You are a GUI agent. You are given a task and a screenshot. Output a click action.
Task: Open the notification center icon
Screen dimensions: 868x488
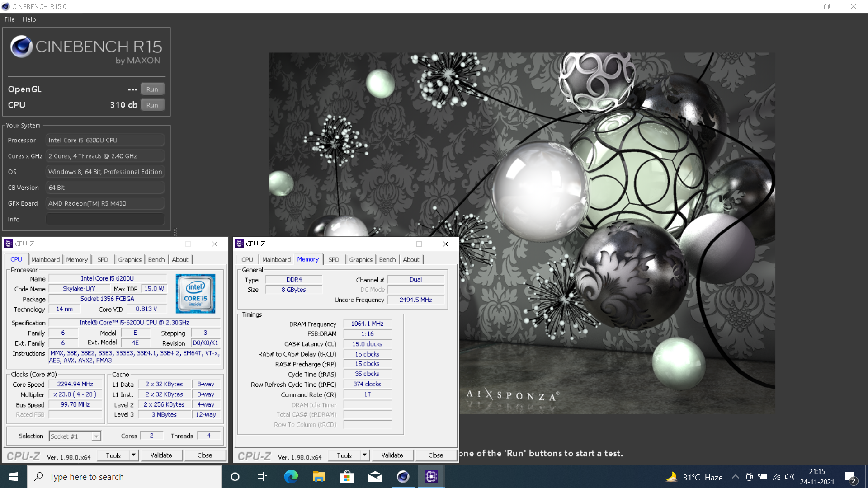click(850, 477)
